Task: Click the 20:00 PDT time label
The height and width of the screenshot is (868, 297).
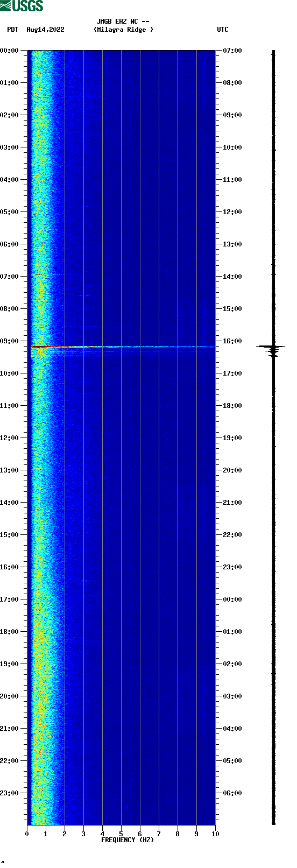Action: click(10, 696)
